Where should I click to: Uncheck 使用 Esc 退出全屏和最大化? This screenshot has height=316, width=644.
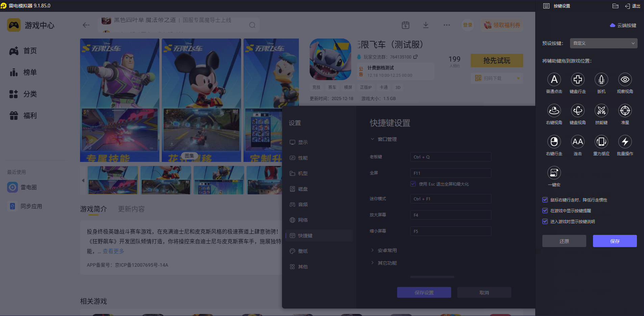413,184
